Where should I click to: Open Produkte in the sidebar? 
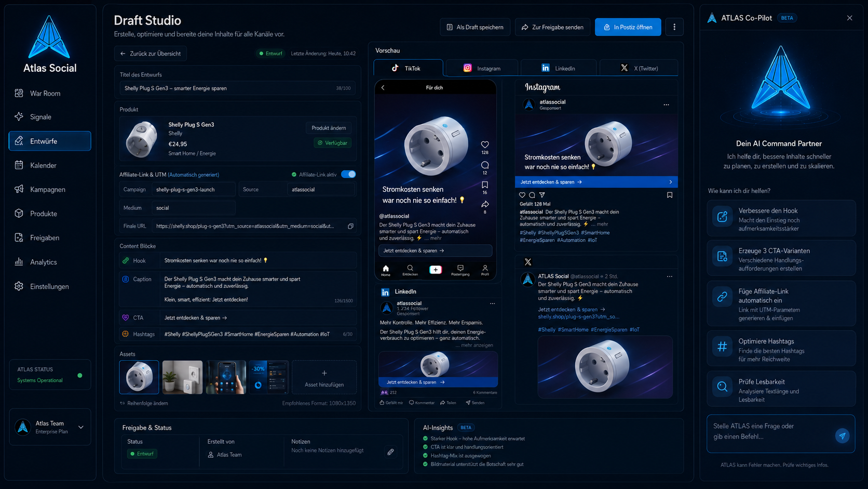[50, 214]
